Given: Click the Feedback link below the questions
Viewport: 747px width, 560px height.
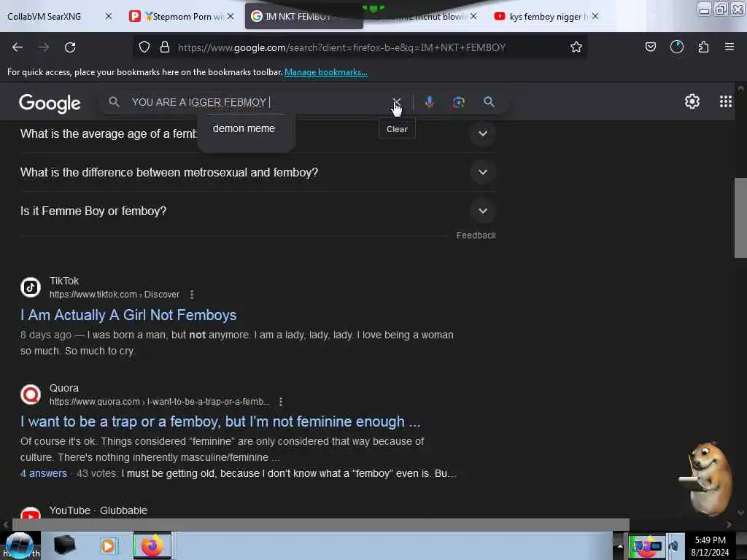Looking at the screenshot, I should click(476, 236).
